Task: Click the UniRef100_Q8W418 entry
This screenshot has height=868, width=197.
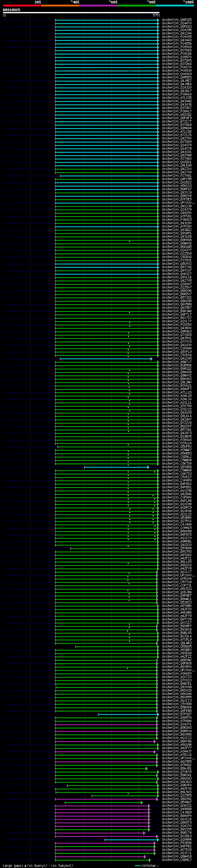Action: point(177,857)
